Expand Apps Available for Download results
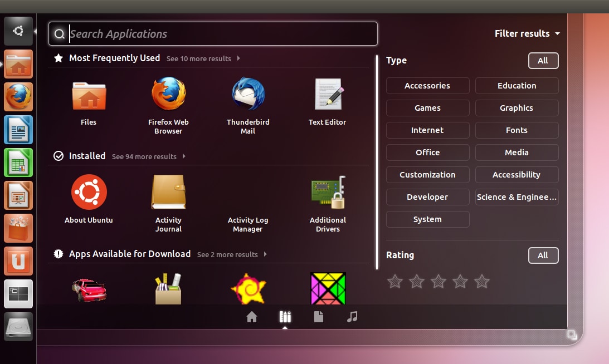The width and height of the screenshot is (609, 364). [x=232, y=254]
